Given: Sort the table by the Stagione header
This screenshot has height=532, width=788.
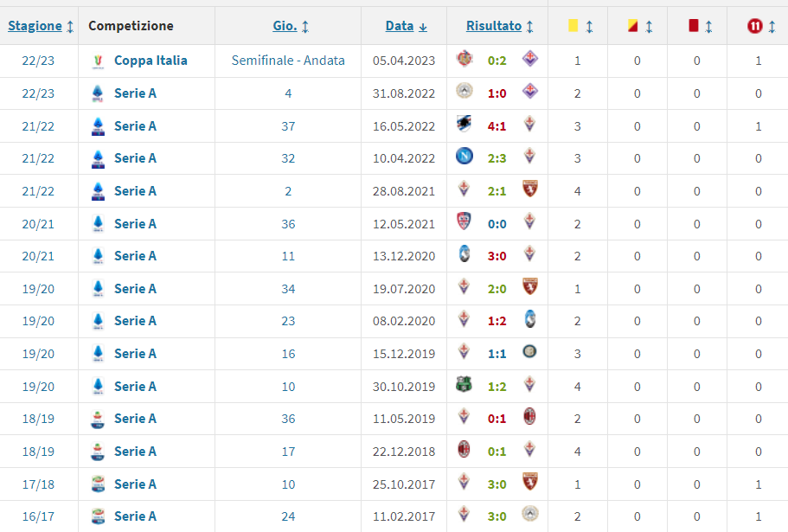Looking at the screenshot, I should pyautogui.click(x=35, y=26).
